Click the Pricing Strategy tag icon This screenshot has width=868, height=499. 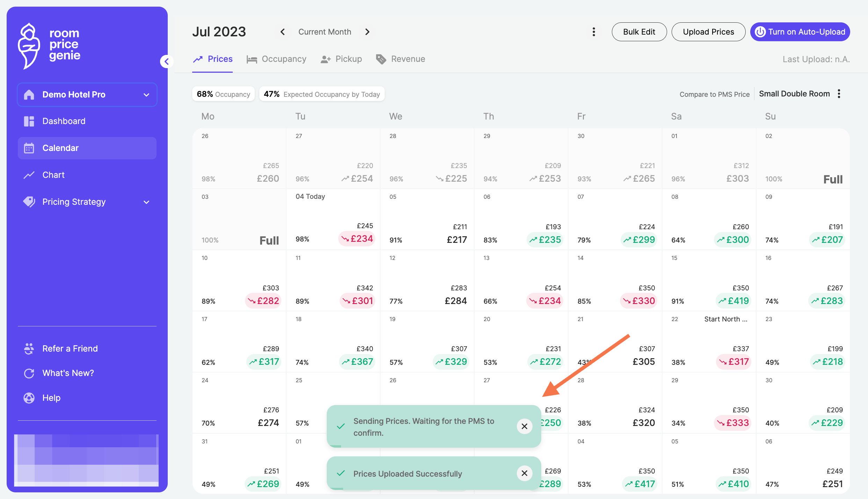29,202
